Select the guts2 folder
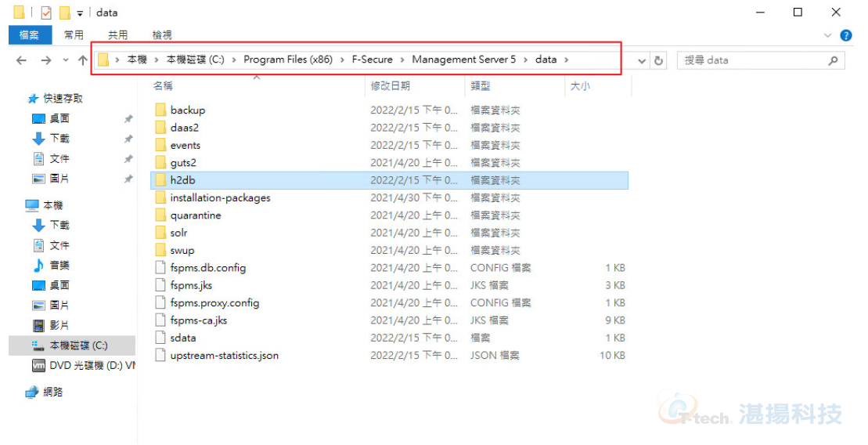The height and width of the screenshot is (445, 868). 183,163
